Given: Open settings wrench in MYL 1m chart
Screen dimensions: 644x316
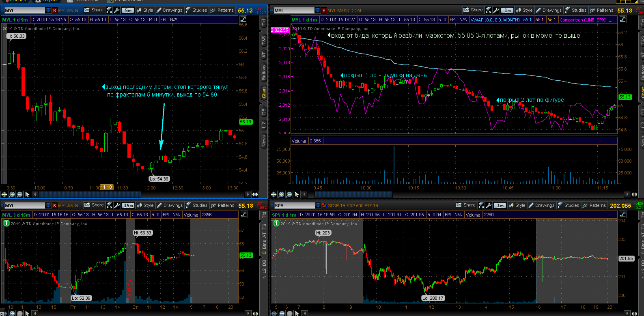Looking at the screenshot, I should point(496,10).
